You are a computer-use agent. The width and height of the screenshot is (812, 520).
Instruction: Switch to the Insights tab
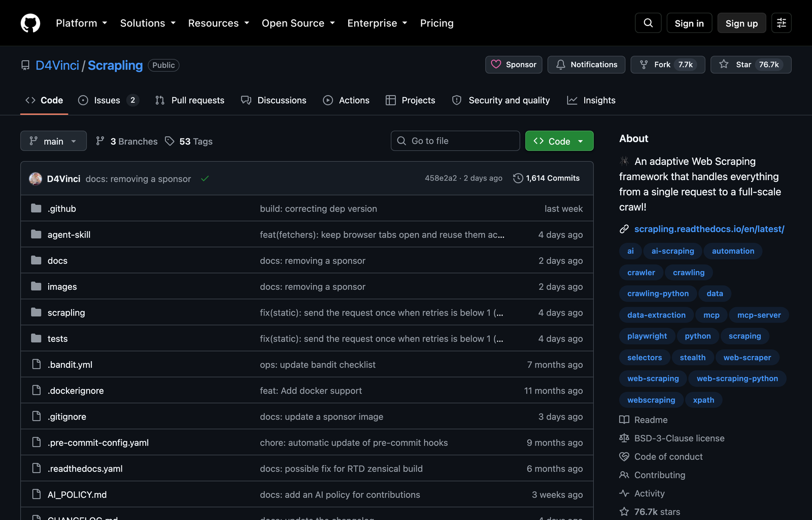591,100
